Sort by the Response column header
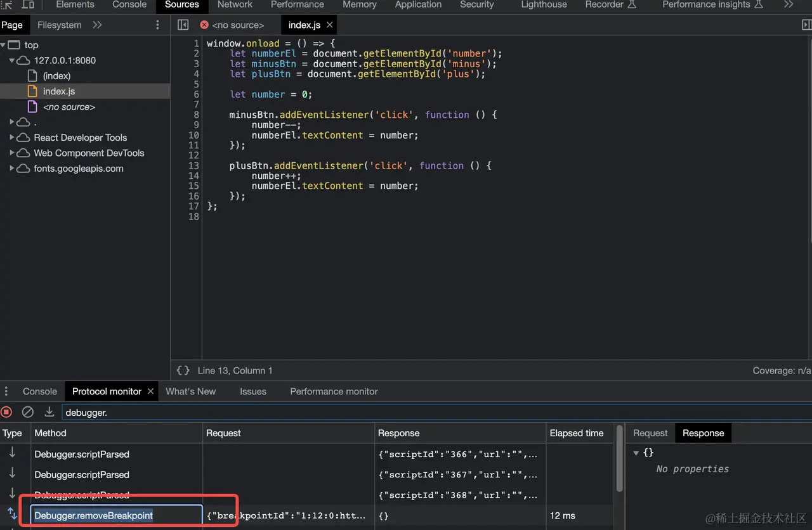The height and width of the screenshot is (530, 812). [x=461, y=433]
